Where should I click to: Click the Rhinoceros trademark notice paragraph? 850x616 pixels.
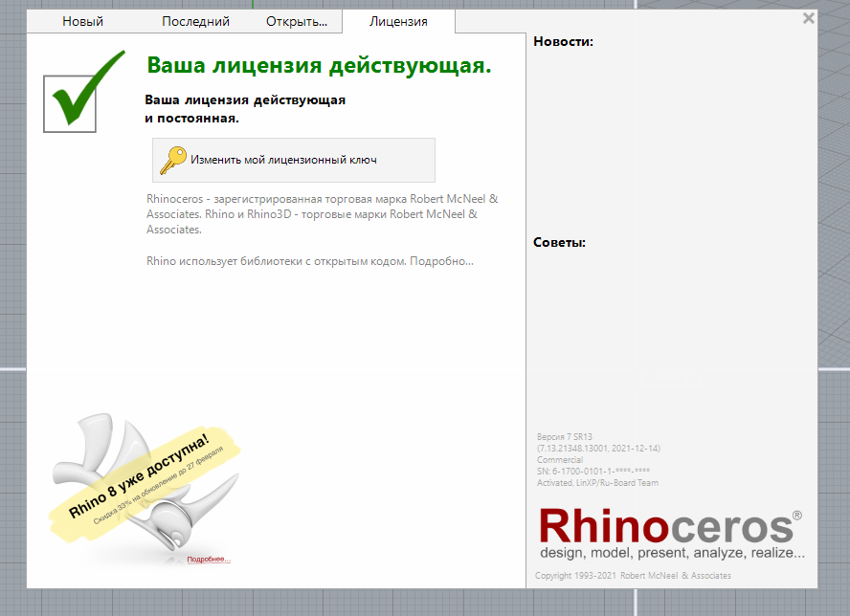[x=322, y=214]
